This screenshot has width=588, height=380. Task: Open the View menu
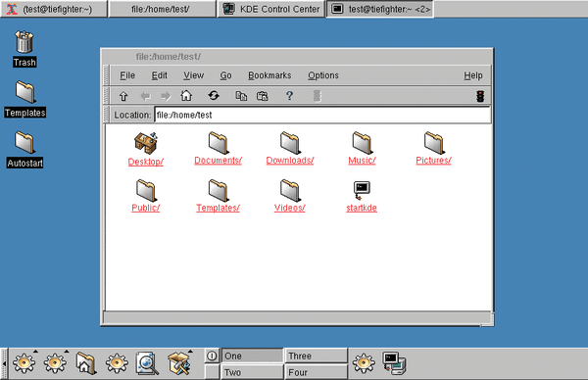(x=193, y=75)
